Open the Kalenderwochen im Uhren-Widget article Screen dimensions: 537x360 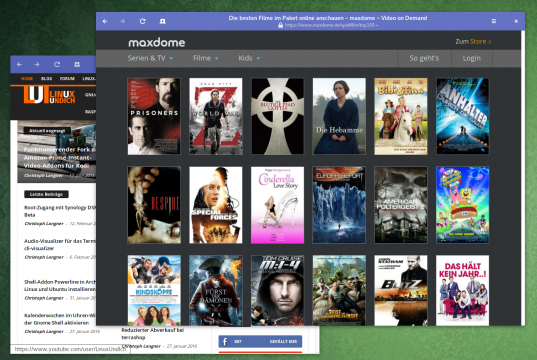point(60,319)
